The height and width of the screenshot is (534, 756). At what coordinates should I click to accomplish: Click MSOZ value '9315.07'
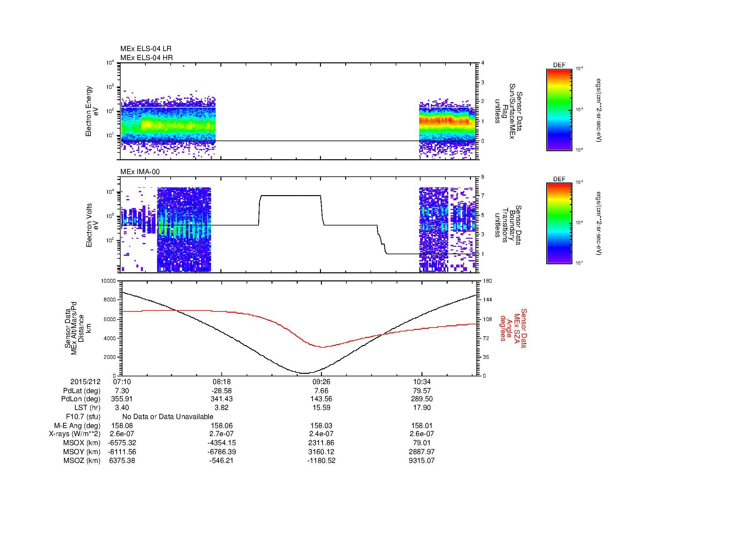pos(421,461)
